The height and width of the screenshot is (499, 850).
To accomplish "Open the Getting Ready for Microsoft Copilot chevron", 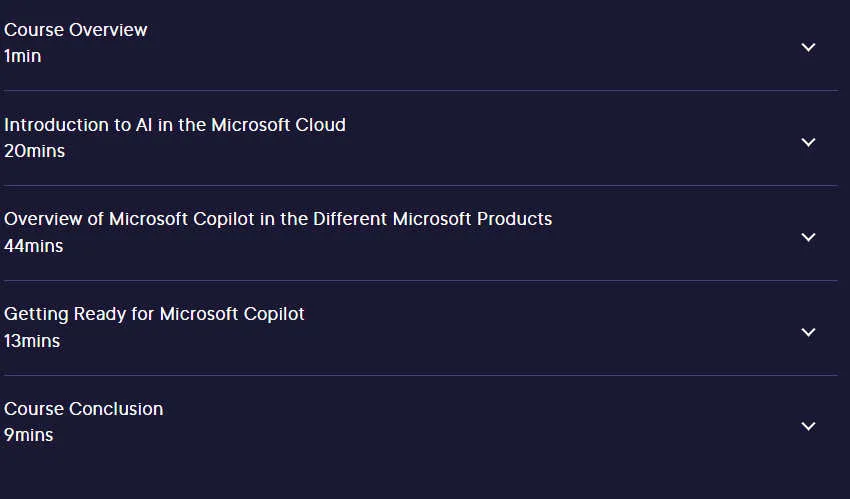I will pos(808,332).
